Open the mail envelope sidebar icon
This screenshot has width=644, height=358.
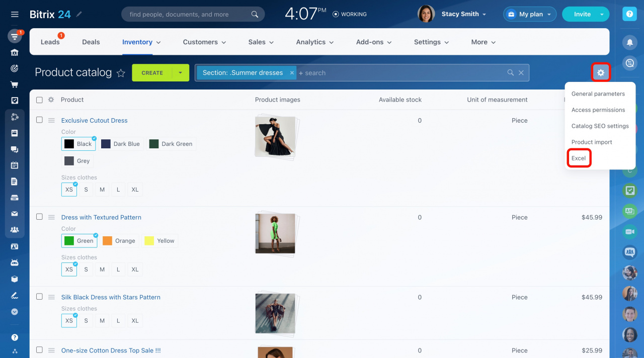[15, 214]
